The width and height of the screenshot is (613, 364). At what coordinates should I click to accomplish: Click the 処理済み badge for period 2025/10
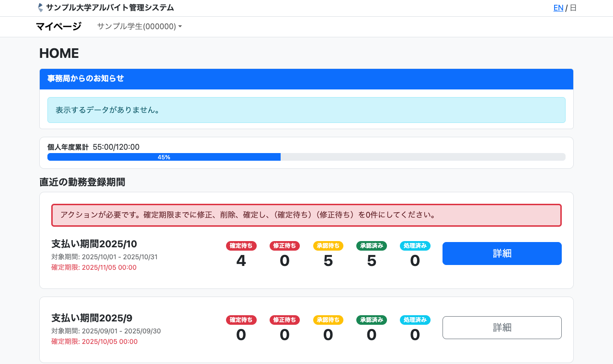coord(415,246)
